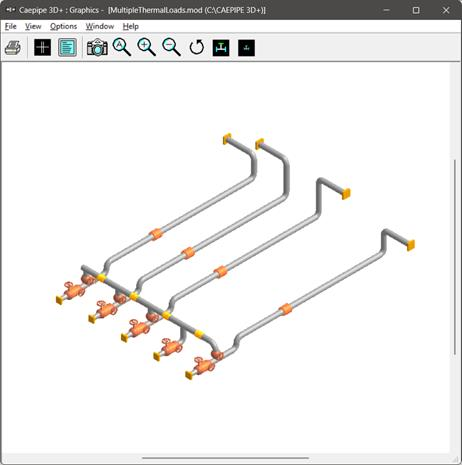The image size is (462, 465).
Task: Toggle the small pipe rendering icon
Action: tap(246, 47)
